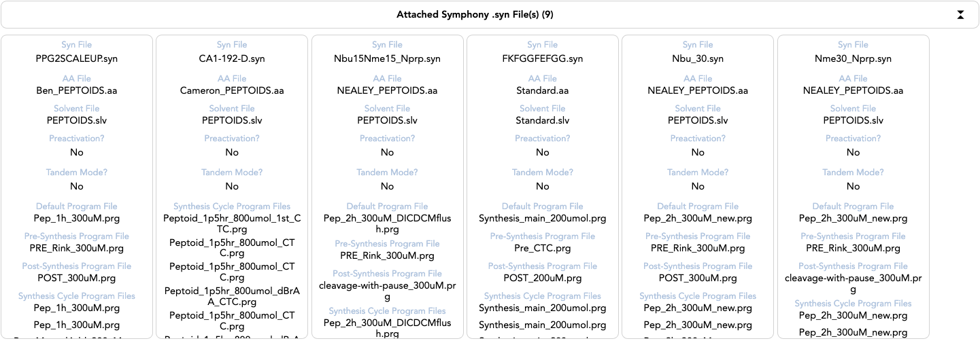
Task: Click the Cameron_PEPTOIDS.aa AA file
Action: [232, 90]
